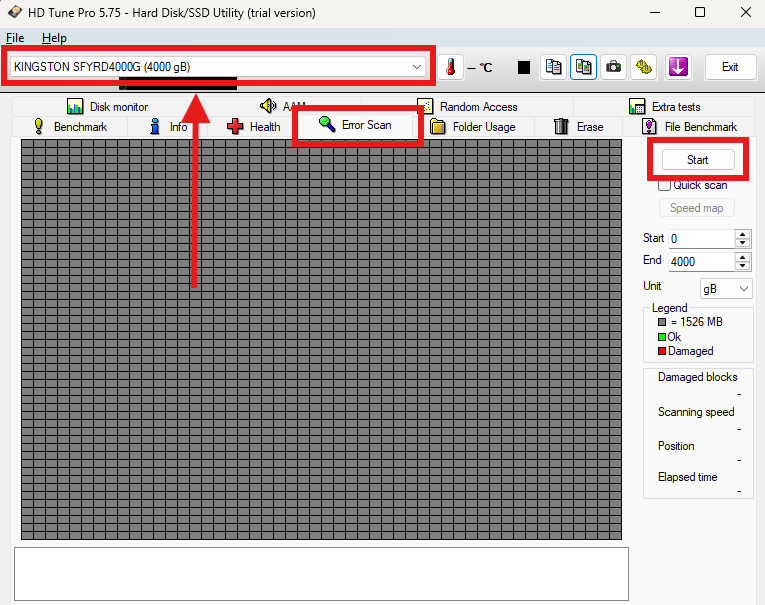765x605 pixels.
Task: Click the black square in the toolbar
Action: 524,68
